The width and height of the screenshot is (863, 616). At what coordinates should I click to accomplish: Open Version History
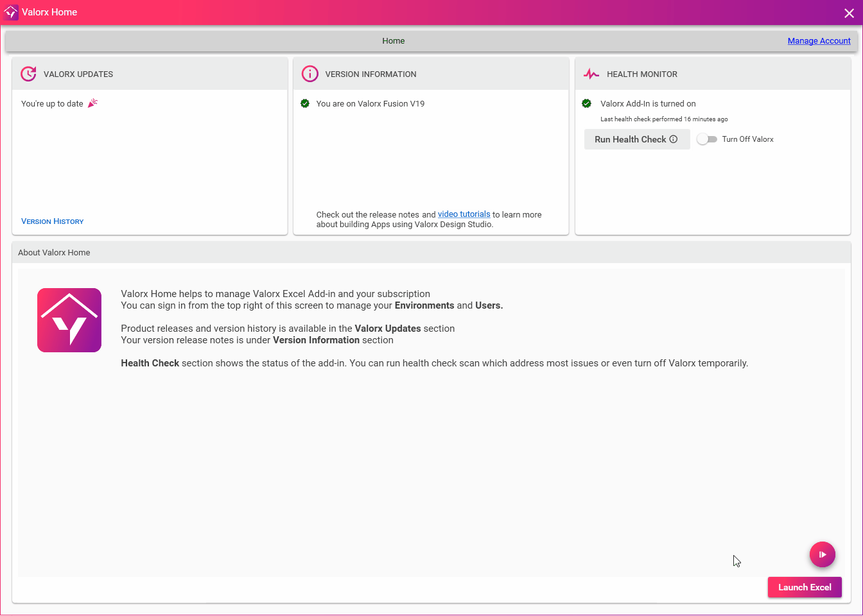[52, 221]
